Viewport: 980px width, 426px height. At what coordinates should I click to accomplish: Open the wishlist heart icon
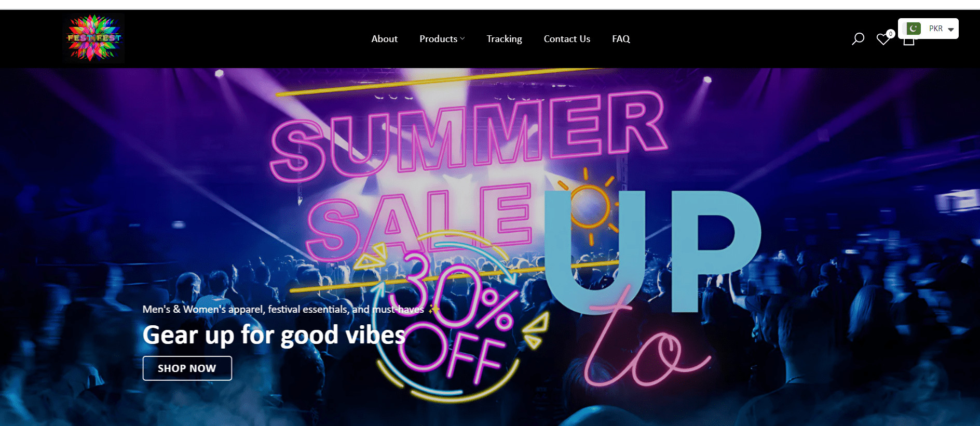[x=882, y=39]
